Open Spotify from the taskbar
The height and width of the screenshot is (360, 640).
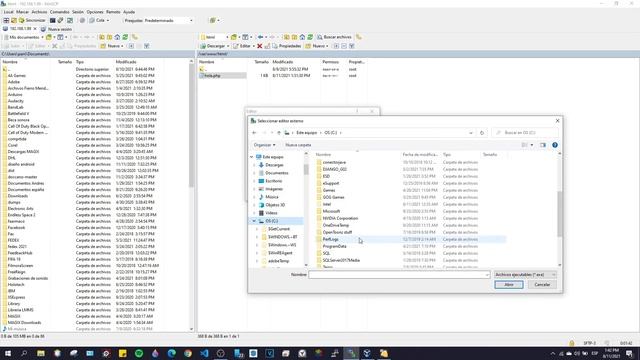(x=139, y=353)
